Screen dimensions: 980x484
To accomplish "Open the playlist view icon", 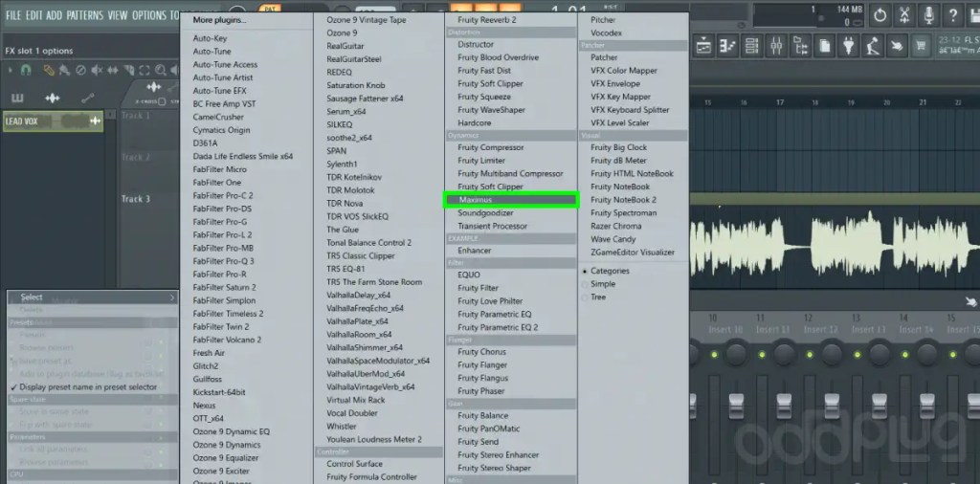I will (x=703, y=46).
